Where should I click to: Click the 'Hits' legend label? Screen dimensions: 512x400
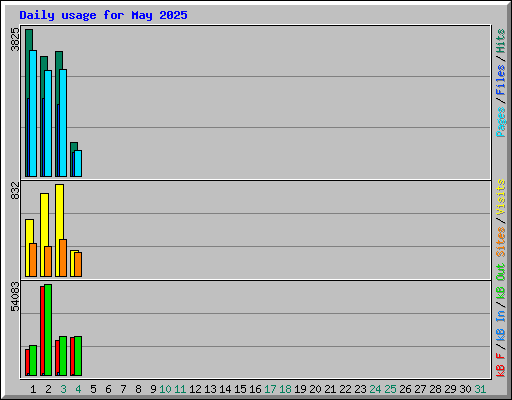point(501,41)
